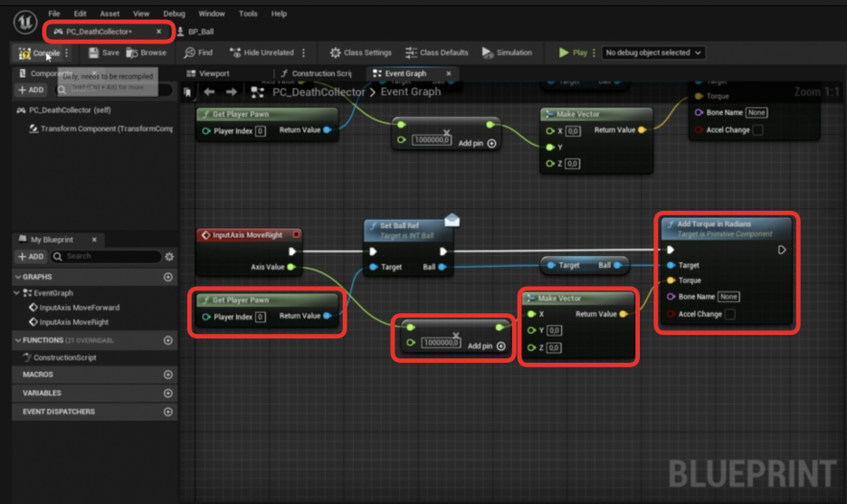Click Add pin on upper multiply node
This screenshot has width=847, height=504.
(x=478, y=143)
